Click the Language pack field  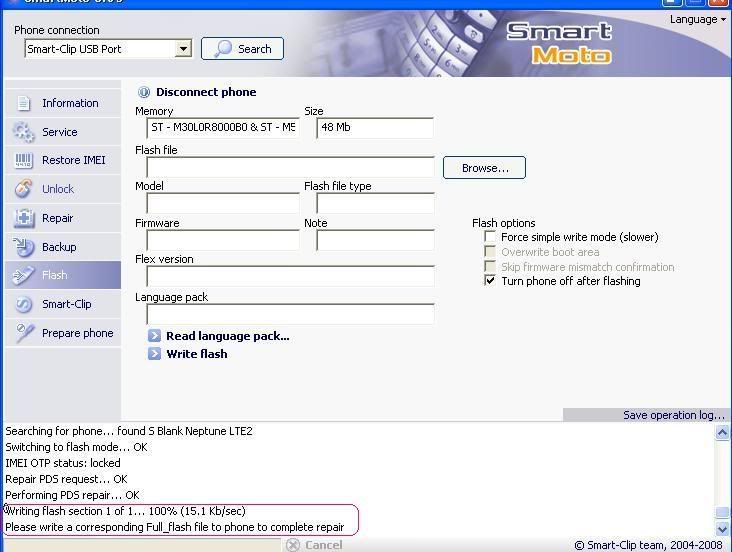click(x=290, y=314)
